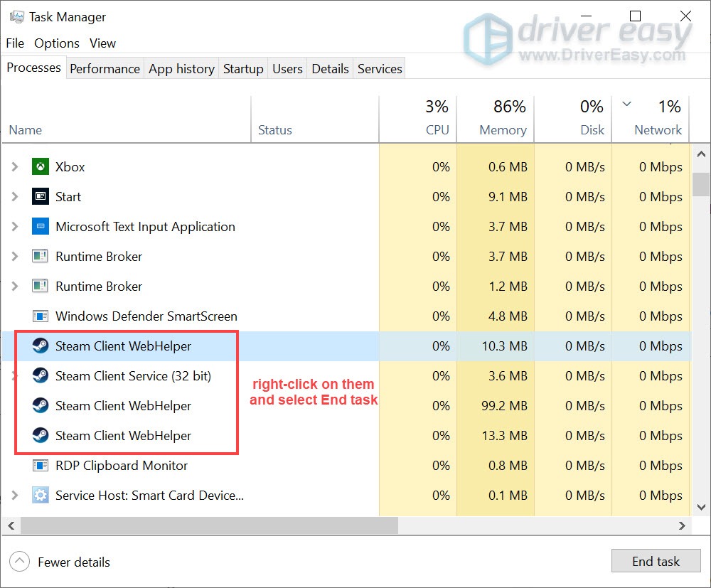Switch to the App history tab
Image resolution: width=711 pixels, height=588 pixels.
181,68
